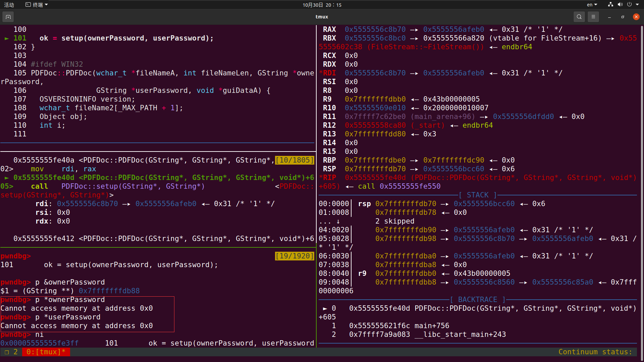Open the network status icon in the top bar

click(610, 5)
